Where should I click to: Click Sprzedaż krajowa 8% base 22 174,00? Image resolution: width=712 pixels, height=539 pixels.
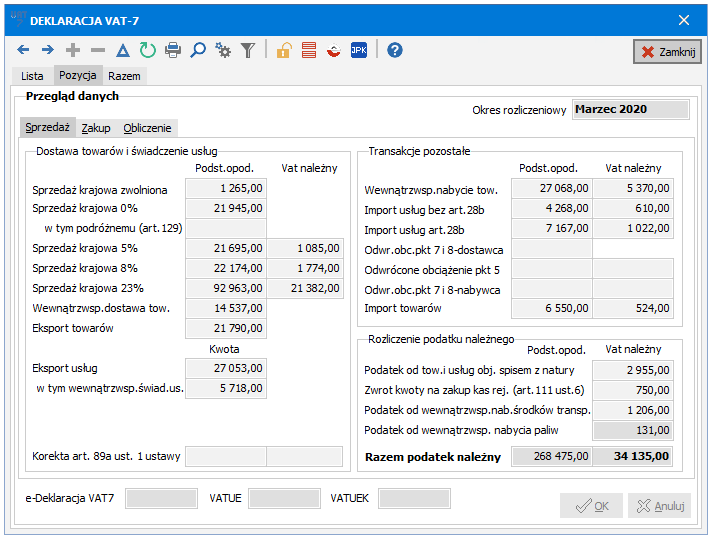tap(226, 268)
